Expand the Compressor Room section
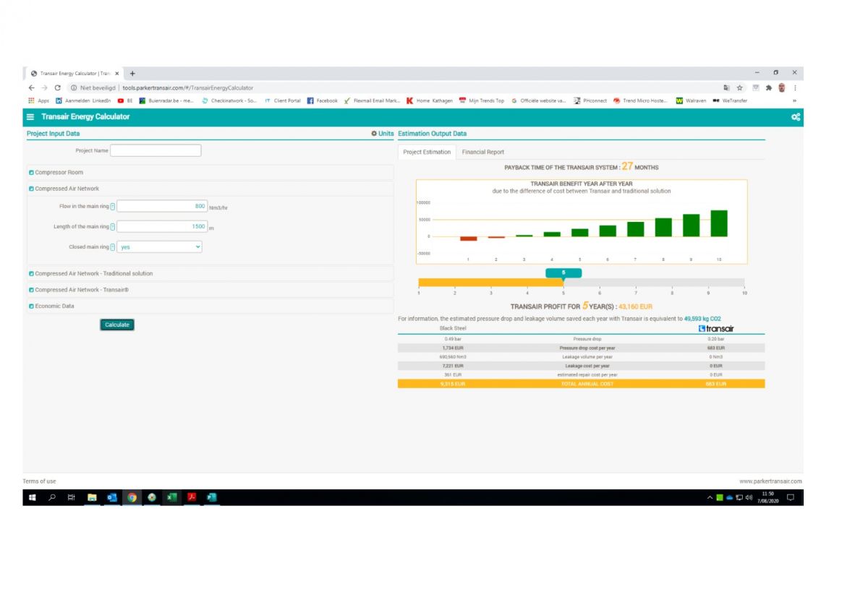The width and height of the screenshot is (868, 613). (210, 172)
